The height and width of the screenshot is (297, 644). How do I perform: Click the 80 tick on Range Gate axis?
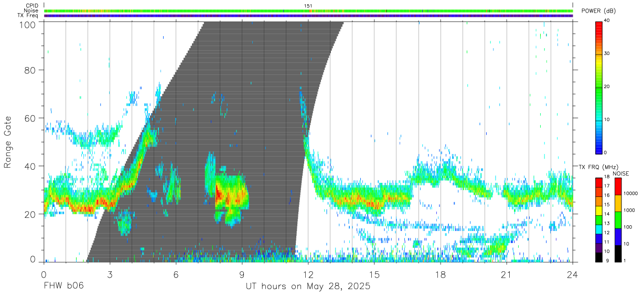tap(30, 70)
